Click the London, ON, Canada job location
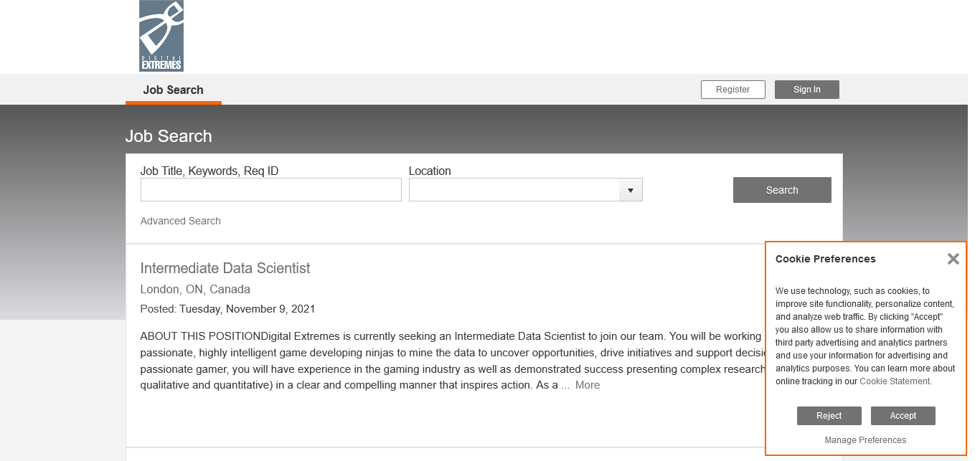Image resolution: width=980 pixels, height=461 pixels. (195, 290)
